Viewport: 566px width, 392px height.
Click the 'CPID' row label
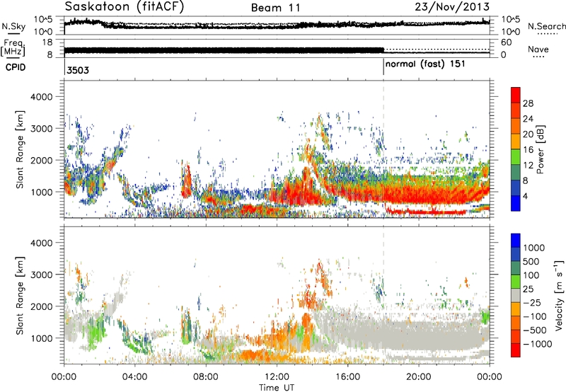16,67
